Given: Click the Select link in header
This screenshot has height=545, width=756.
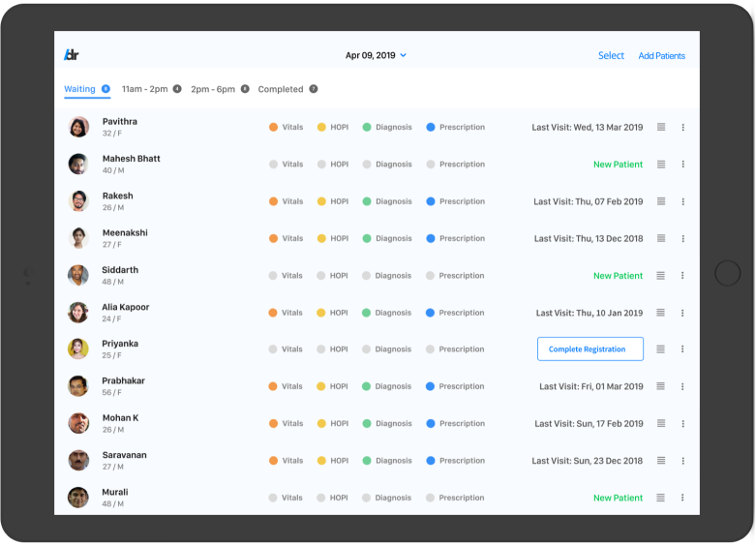Looking at the screenshot, I should pos(611,56).
